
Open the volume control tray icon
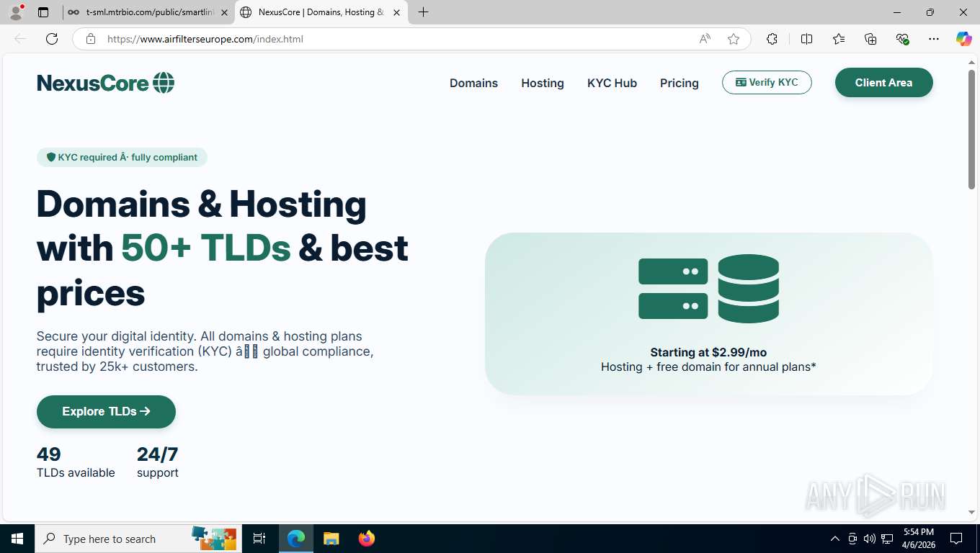[x=869, y=539]
